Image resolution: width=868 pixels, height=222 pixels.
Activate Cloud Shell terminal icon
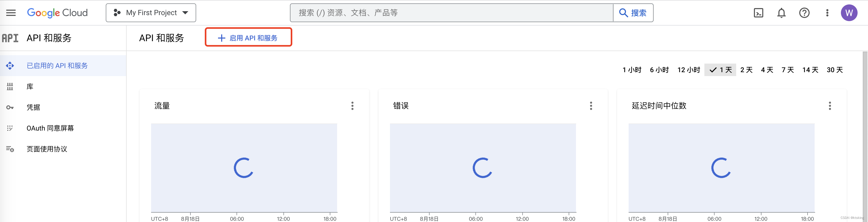click(758, 13)
